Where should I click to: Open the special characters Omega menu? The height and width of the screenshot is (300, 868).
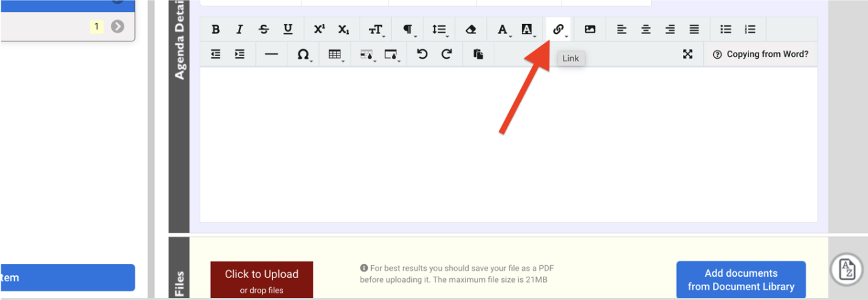coord(303,55)
